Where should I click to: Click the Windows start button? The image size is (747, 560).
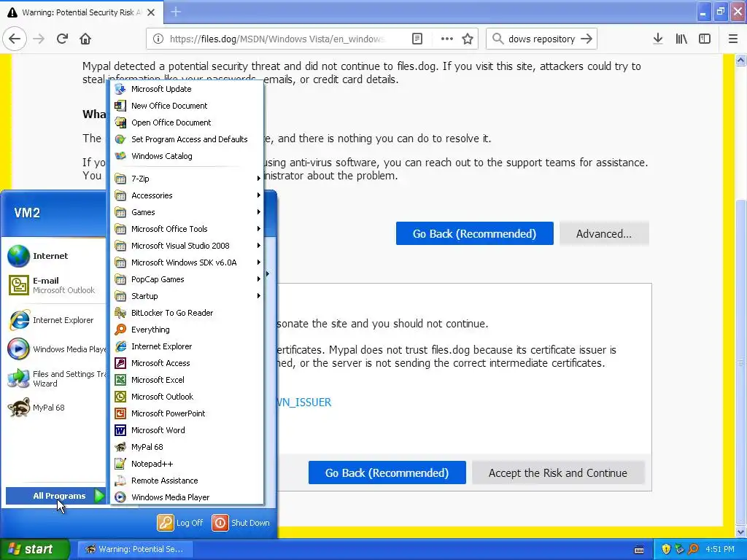pyautogui.click(x=35, y=549)
